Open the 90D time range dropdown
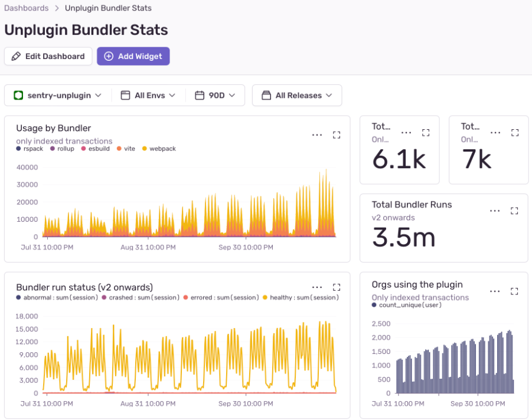The image size is (532, 420). pos(216,95)
